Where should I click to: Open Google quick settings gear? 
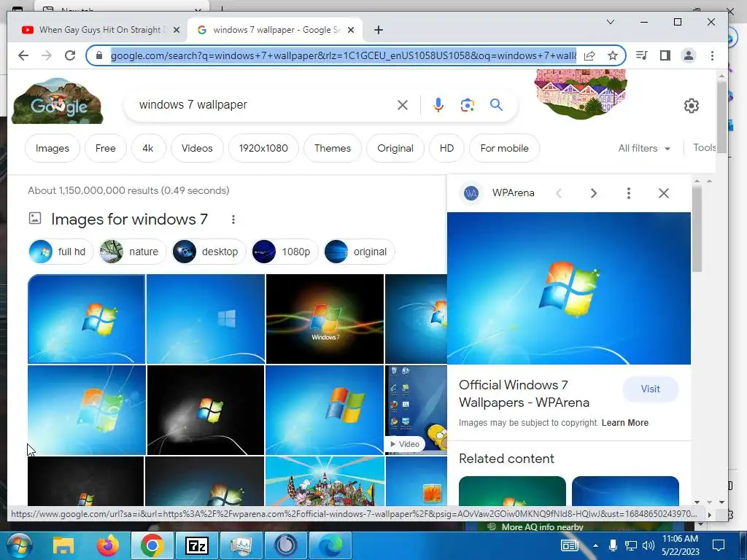click(x=692, y=105)
